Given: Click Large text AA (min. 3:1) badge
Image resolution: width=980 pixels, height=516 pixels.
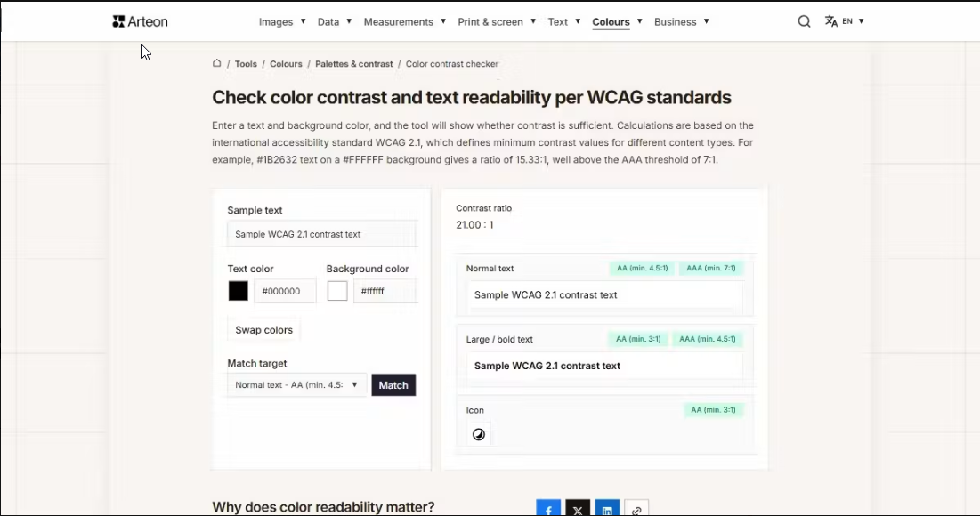Looking at the screenshot, I should 638,339.
